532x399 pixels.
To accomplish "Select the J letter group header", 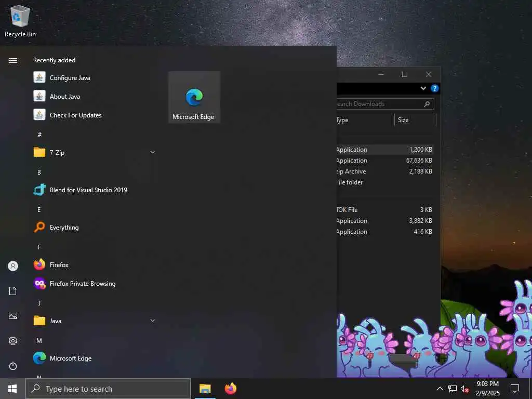I will click(x=39, y=303).
